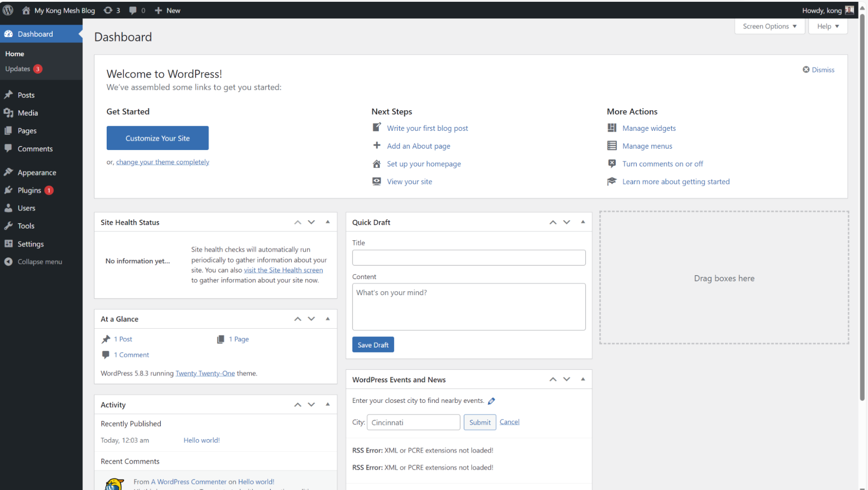
Task: Click the pencil icon to edit city
Action: coord(491,401)
